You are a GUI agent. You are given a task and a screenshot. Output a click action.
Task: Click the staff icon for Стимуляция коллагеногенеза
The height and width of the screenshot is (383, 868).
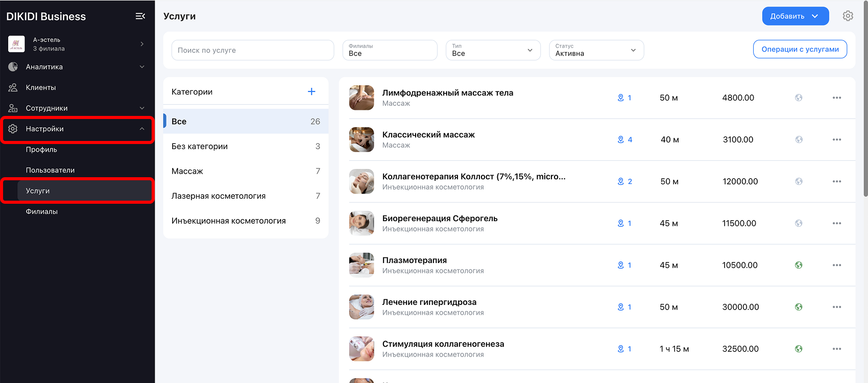point(621,349)
